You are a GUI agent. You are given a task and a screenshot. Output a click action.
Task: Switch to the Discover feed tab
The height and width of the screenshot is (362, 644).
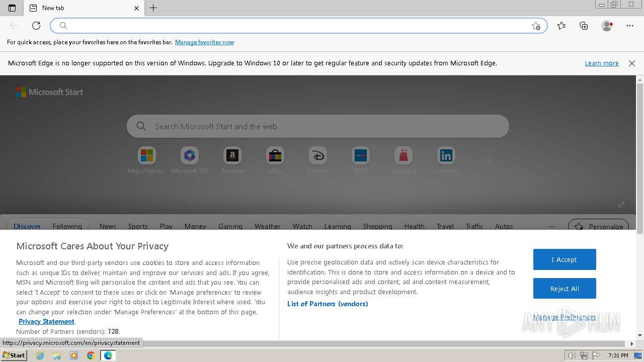click(x=27, y=226)
